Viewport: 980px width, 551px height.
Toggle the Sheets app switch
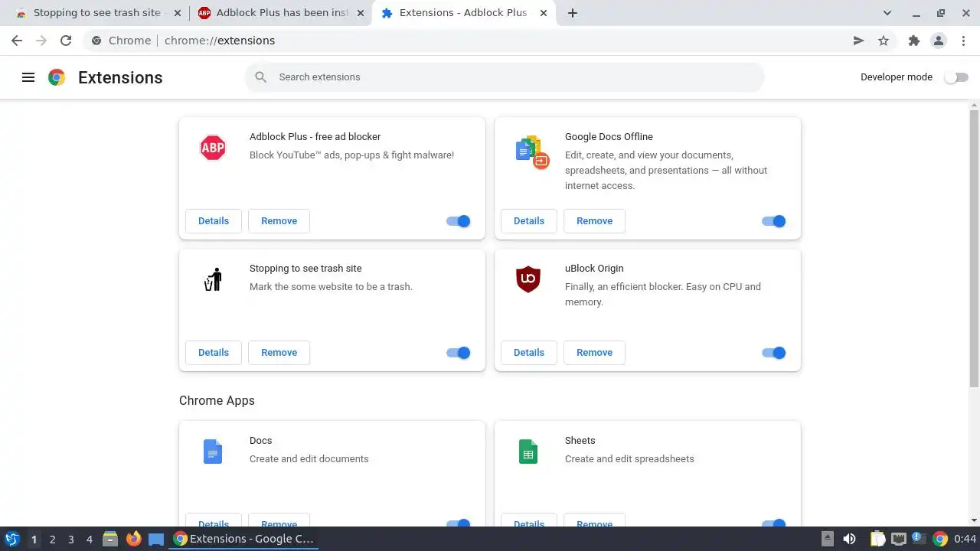[774, 523]
